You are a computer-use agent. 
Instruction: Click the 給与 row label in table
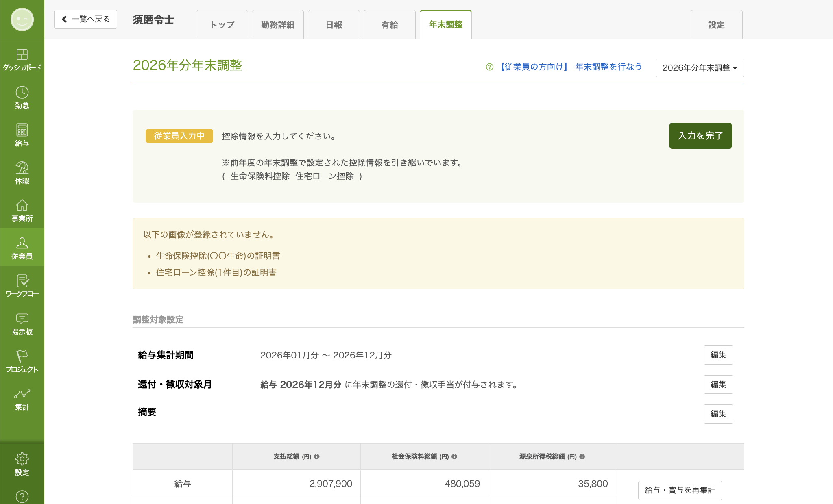point(183,484)
